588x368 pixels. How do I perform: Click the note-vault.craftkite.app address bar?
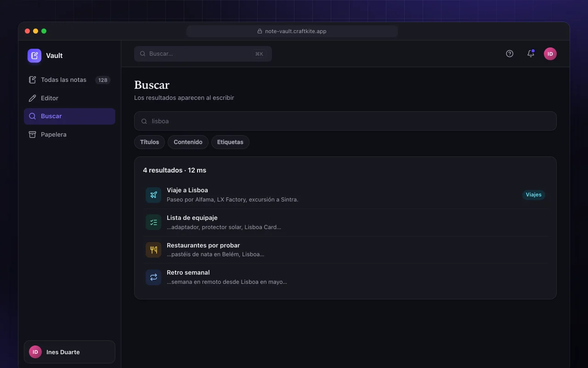(292, 31)
